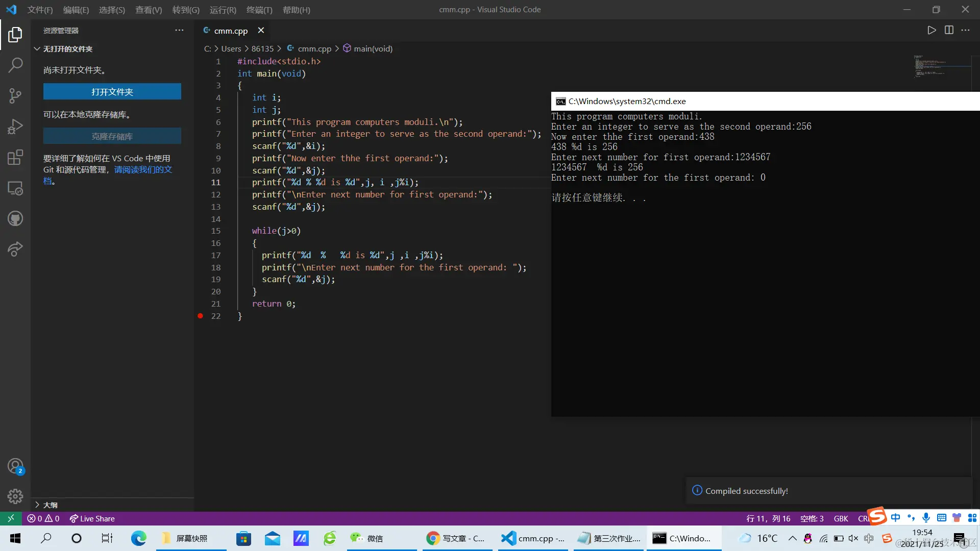The height and width of the screenshot is (551, 980).
Task: Click the Run Code play icon
Action: coord(932,30)
